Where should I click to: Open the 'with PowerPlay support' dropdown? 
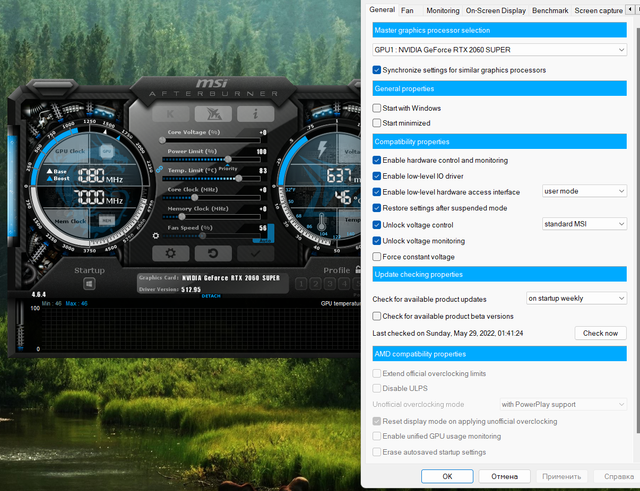coord(563,404)
